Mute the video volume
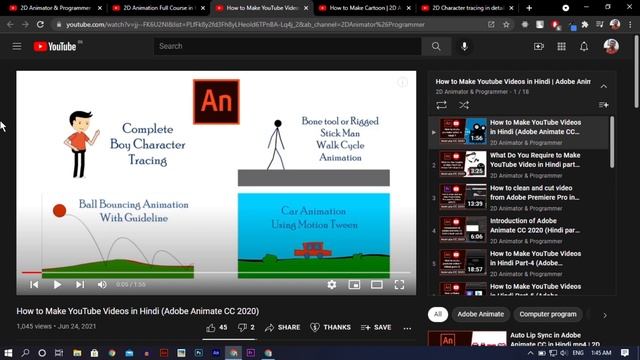The height and width of the screenshot is (360, 640). coord(102,284)
